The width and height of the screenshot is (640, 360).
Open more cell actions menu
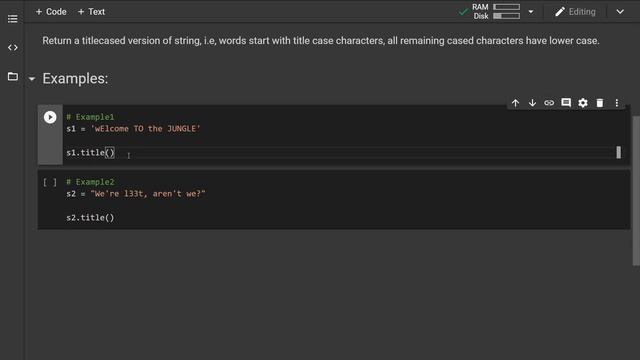(617, 103)
